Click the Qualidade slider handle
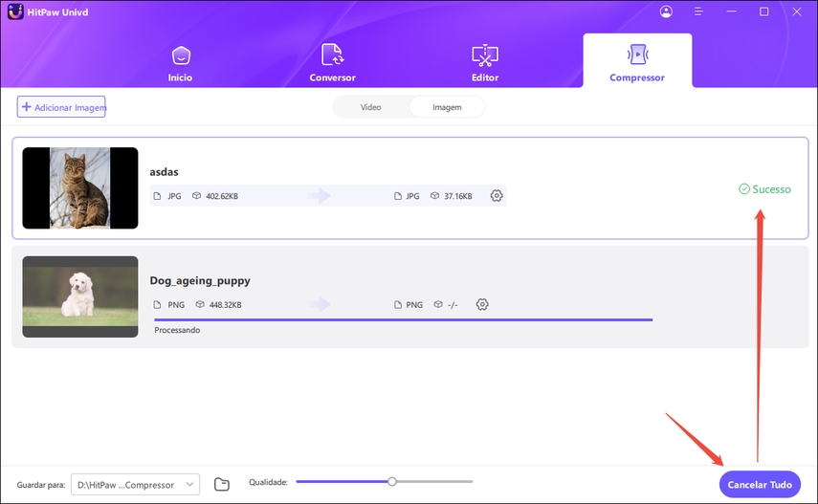Screen dimensions: 818x504 (x=392, y=482)
